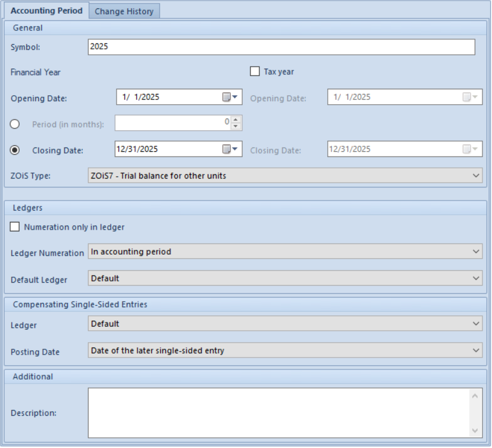Open calendar picker for Financial Year Opening Date
Viewport: 492px width, 448px height.
click(x=230, y=97)
